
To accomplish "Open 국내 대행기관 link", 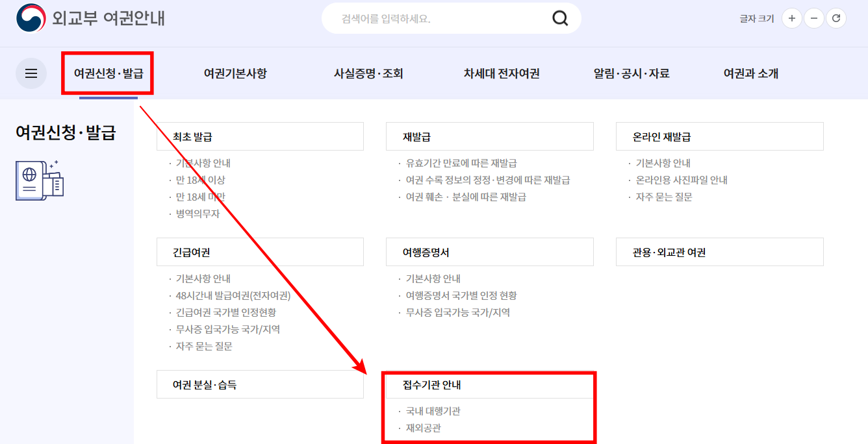I will coord(433,411).
